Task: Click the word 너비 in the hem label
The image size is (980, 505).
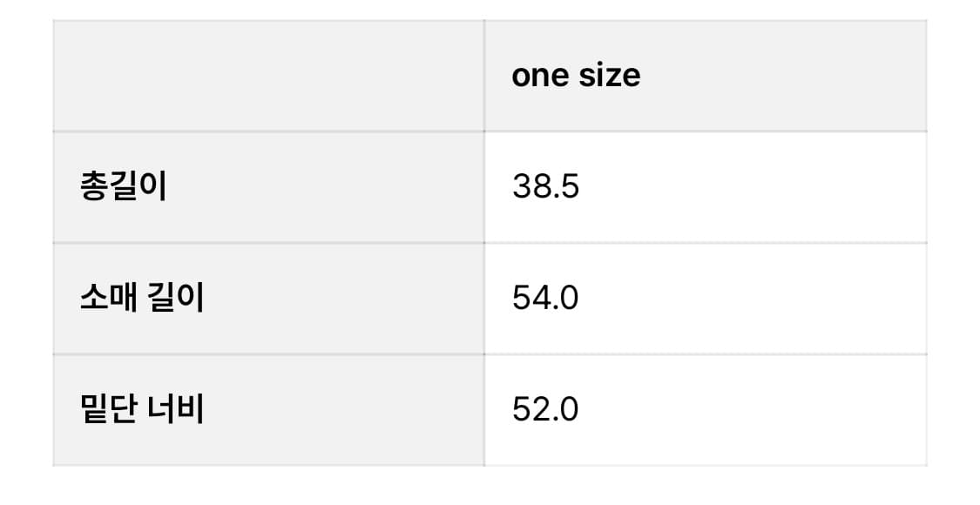Action: point(177,409)
